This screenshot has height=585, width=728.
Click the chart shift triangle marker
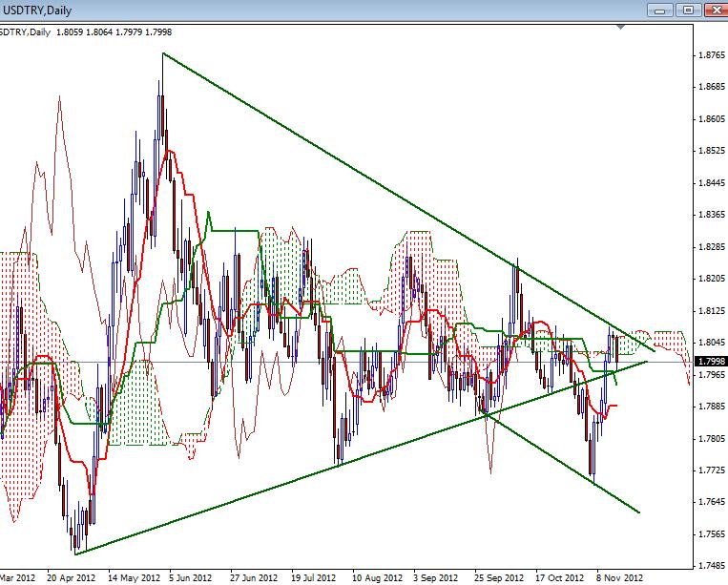(621, 28)
